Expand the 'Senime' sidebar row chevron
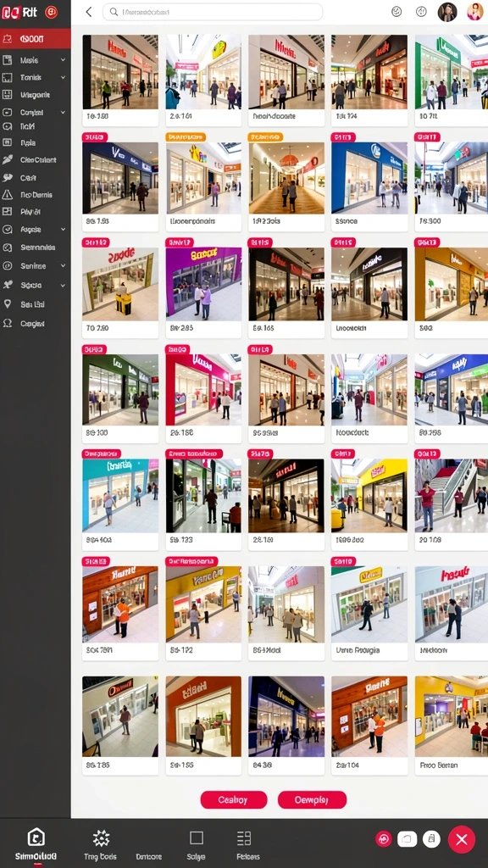 pos(63,265)
